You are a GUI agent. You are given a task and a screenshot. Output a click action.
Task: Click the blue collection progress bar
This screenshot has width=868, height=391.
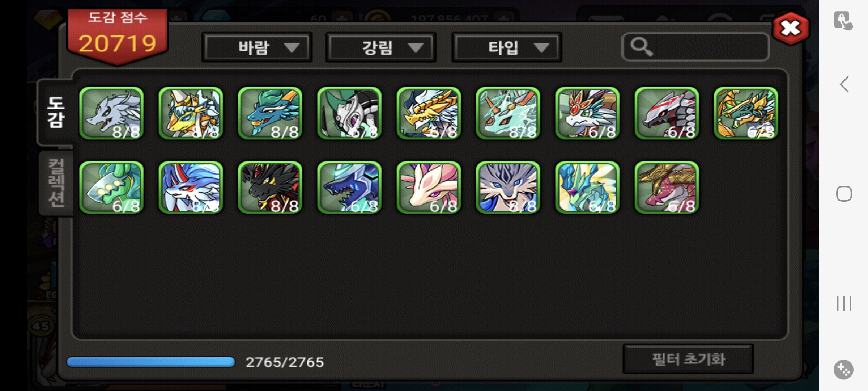pos(151,362)
